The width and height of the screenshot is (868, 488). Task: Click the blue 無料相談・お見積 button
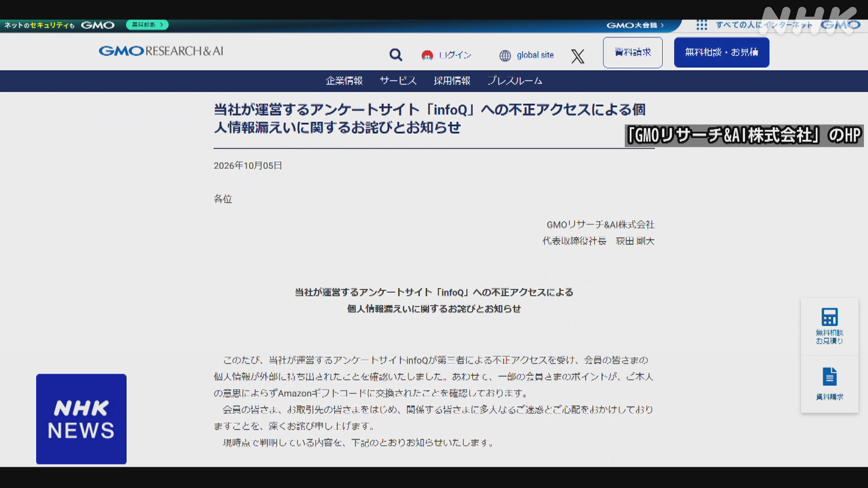coord(722,52)
